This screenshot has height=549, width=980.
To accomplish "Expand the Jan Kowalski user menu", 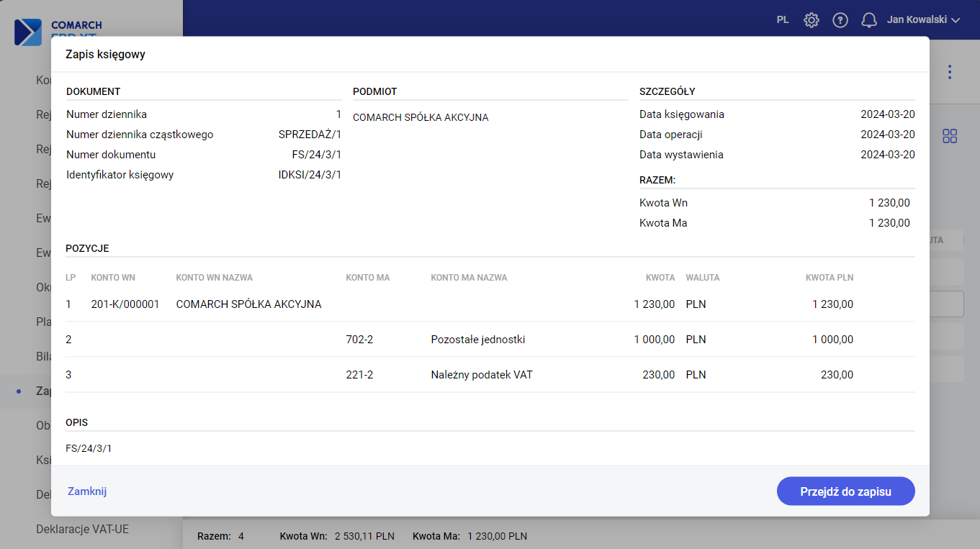I will click(923, 20).
